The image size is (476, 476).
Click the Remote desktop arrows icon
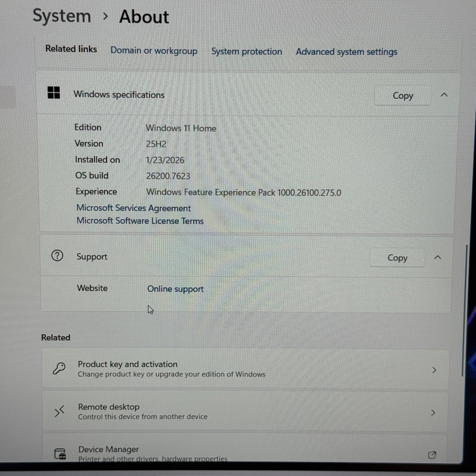60,411
